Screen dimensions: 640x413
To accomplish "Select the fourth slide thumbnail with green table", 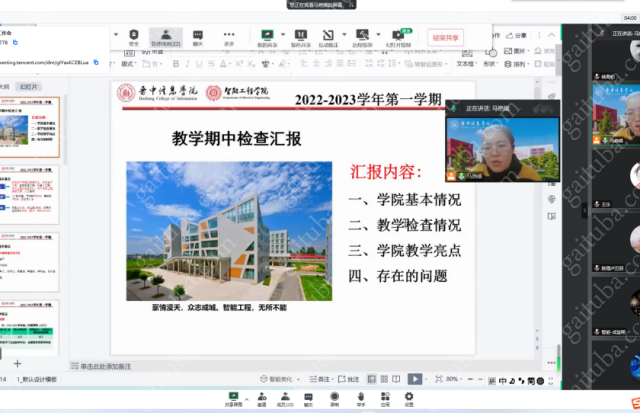I will pyautogui.click(x=29, y=328).
